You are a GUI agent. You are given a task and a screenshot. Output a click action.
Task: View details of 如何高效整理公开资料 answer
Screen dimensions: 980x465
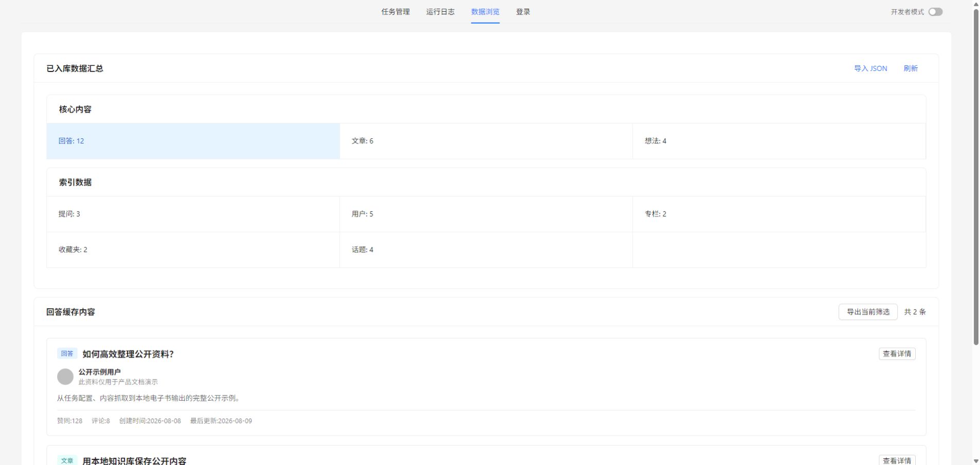[897, 354]
